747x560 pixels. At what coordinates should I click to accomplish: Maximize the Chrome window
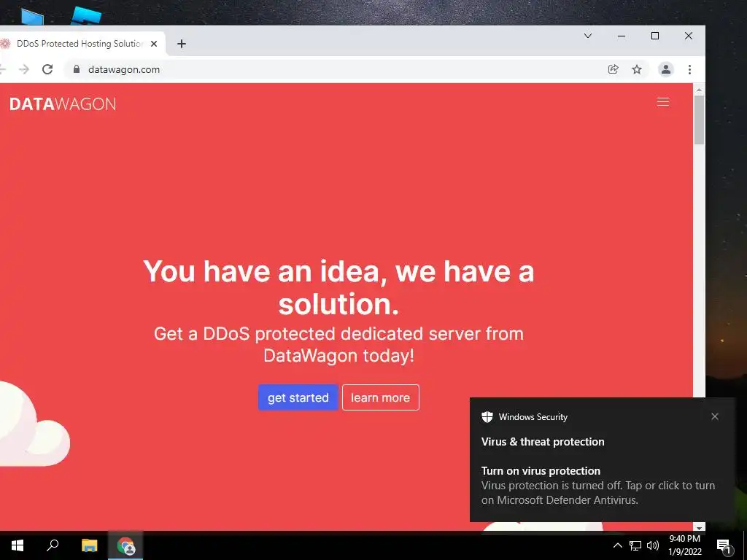pyautogui.click(x=655, y=36)
